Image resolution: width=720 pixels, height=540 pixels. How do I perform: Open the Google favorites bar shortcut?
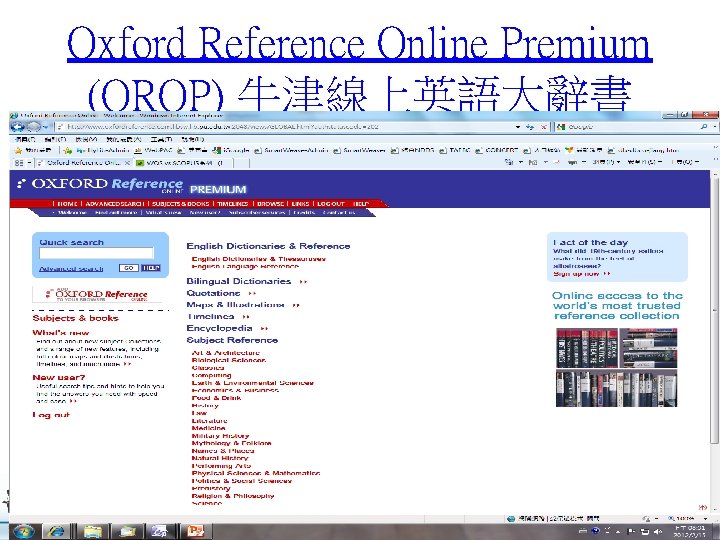coord(232,150)
